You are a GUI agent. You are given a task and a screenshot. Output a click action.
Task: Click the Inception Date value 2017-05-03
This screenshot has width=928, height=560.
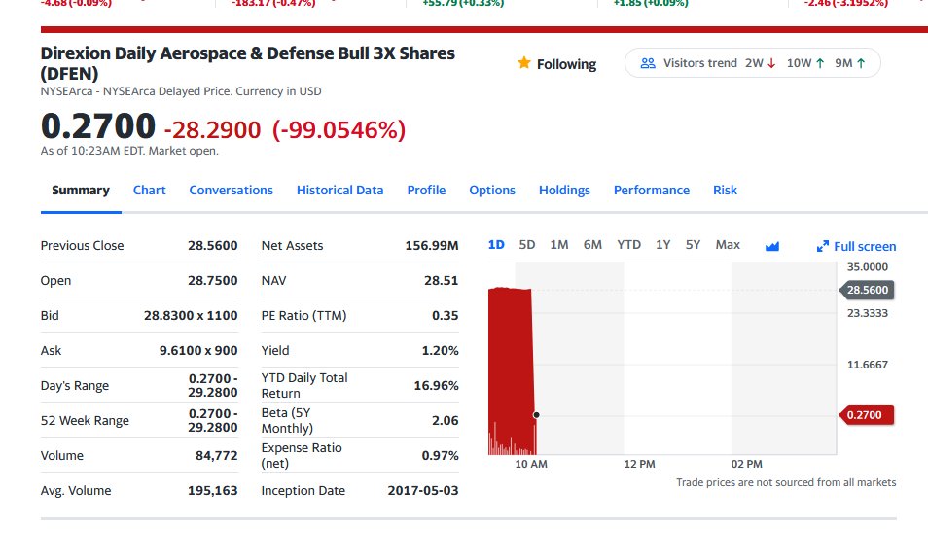[422, 490]
